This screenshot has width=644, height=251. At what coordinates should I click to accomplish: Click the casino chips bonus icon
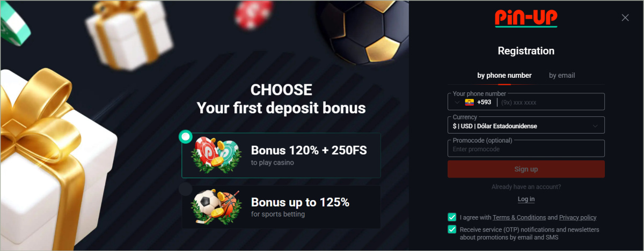pyautogui.click(x=217, y=155)
